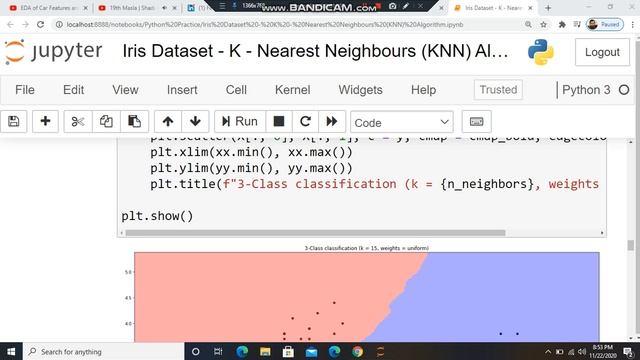The width and height of the screenshot is (640, 360).
Task: Copy selected cells icon
Action: (x=106, y=122)
